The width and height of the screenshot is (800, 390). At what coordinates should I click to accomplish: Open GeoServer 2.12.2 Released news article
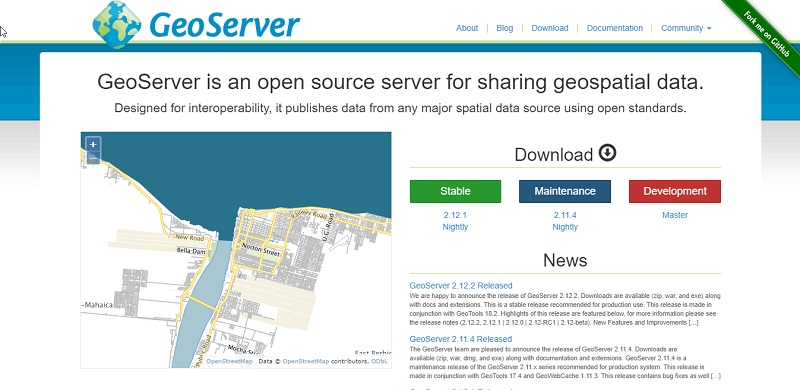(x=461, y=286)
